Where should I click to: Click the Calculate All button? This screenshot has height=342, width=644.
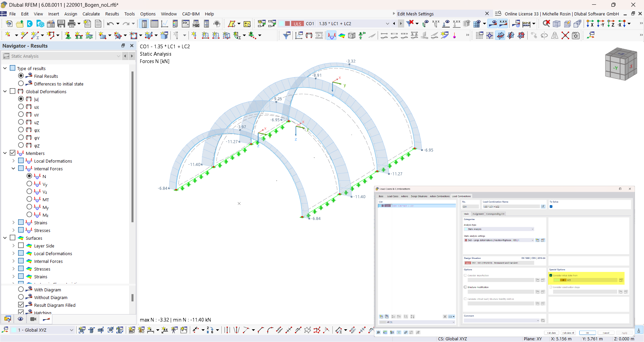coord(569,333)
